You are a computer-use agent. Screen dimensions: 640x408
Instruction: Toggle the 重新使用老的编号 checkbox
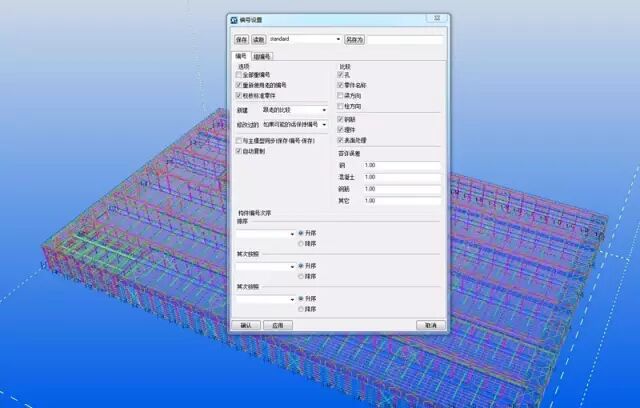239,85
